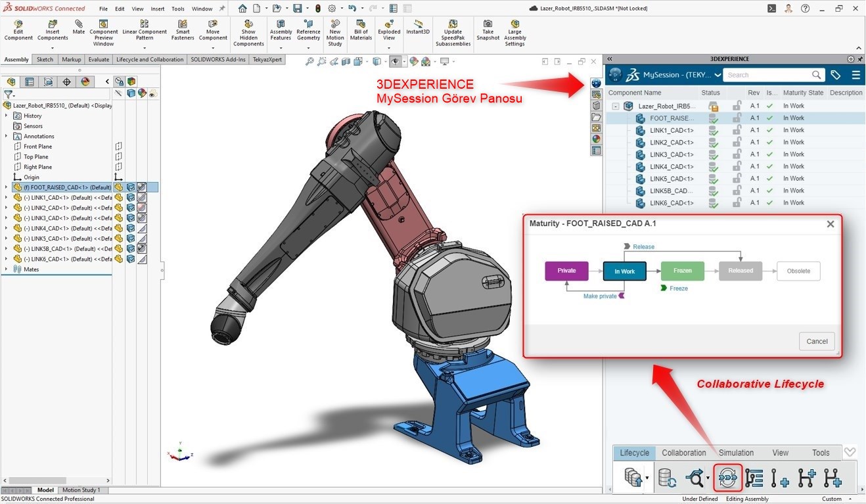Screen dimensions: 866x504
Task: Open the TekyazXpert tab
Action: (267, 59)
